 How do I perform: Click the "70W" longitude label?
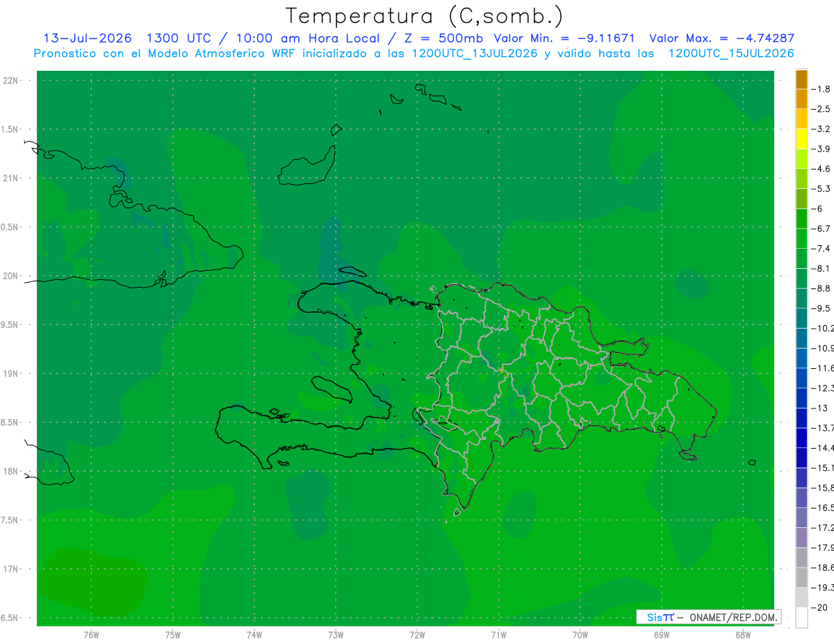coord(580,634)
